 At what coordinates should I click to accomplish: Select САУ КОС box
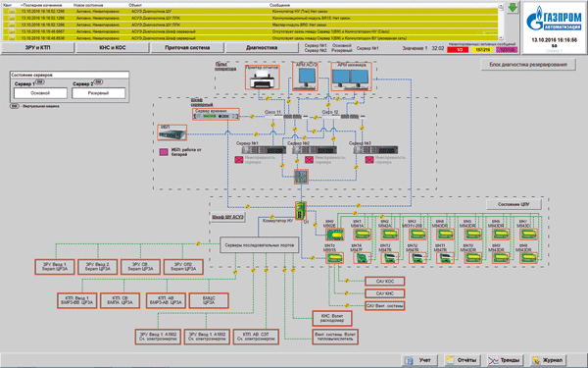tap(385, 281)
